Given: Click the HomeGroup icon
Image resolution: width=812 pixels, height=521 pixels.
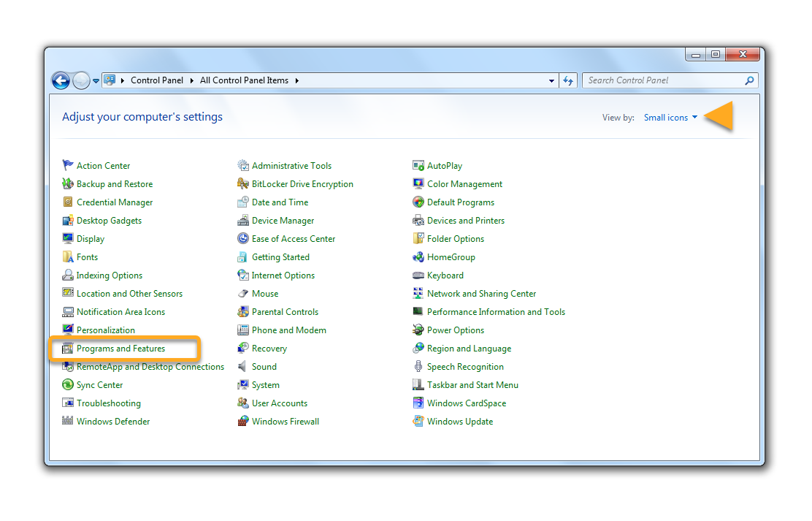Looking at the screenshot, I should pos(418,257).
